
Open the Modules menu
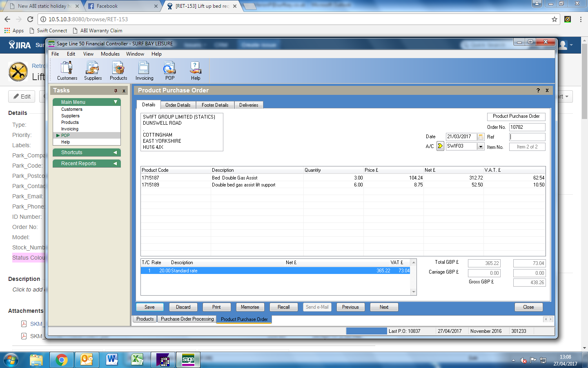(x=110, y=54)
